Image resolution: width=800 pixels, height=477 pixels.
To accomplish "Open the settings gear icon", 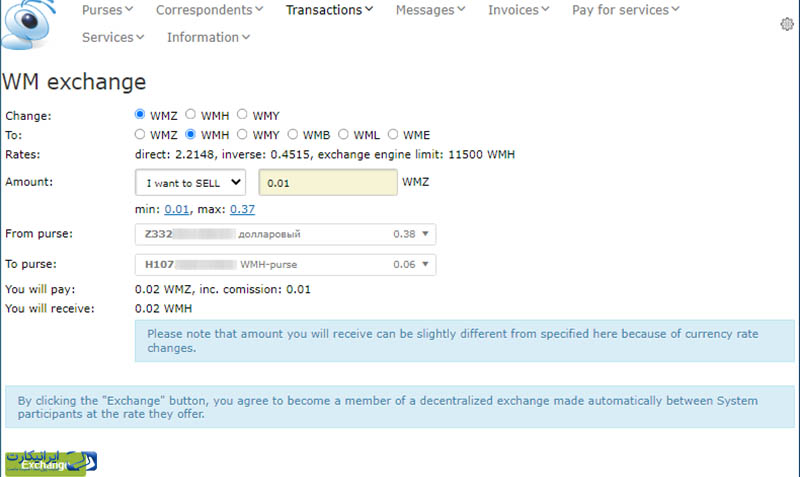I will [787, 24].
